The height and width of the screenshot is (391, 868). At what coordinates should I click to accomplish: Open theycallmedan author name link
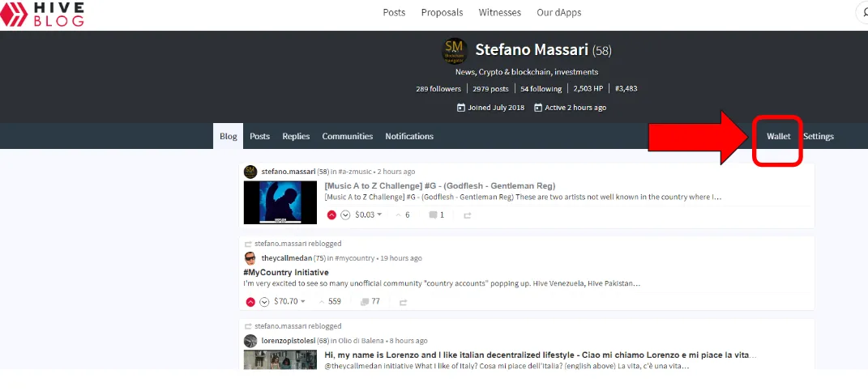click(287, 258)
